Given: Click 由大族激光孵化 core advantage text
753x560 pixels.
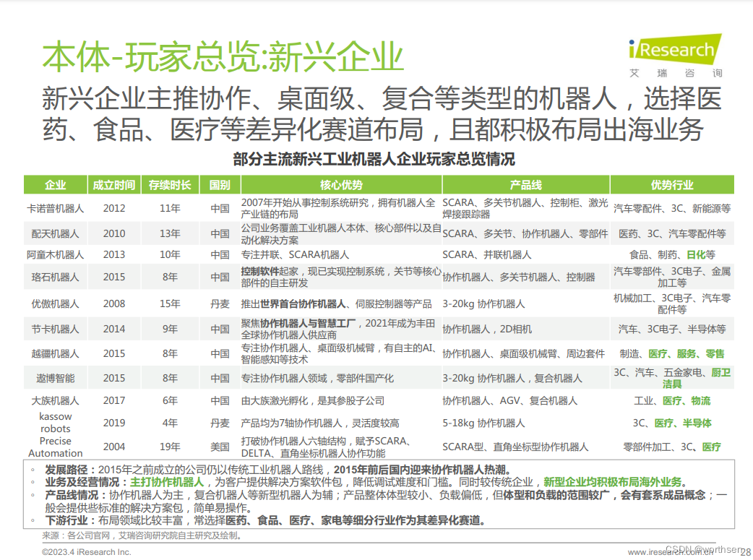Looking at the screenshot, I should pos(313,400).
